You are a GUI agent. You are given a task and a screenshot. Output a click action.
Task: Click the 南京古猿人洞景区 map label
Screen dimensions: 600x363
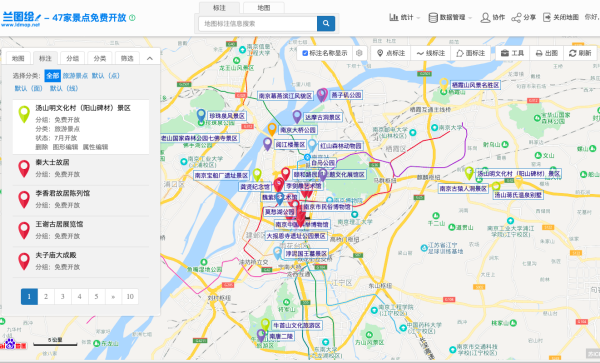click(463, 189)
